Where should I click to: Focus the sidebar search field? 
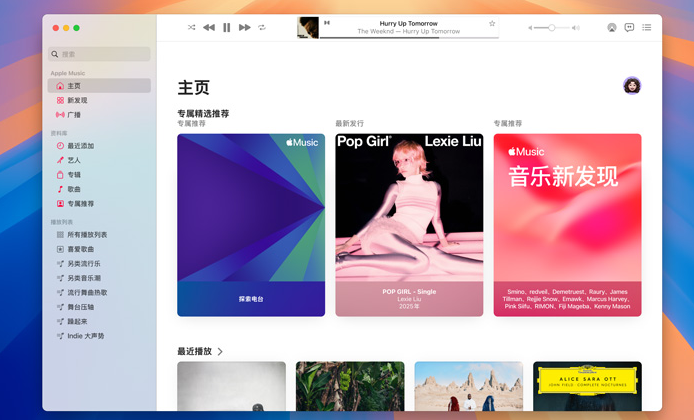click(x=99, y=54)
